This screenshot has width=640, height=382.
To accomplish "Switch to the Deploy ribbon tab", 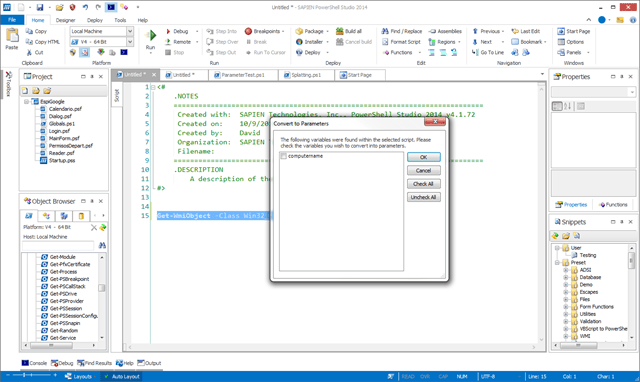I will (x=95, y=20).
